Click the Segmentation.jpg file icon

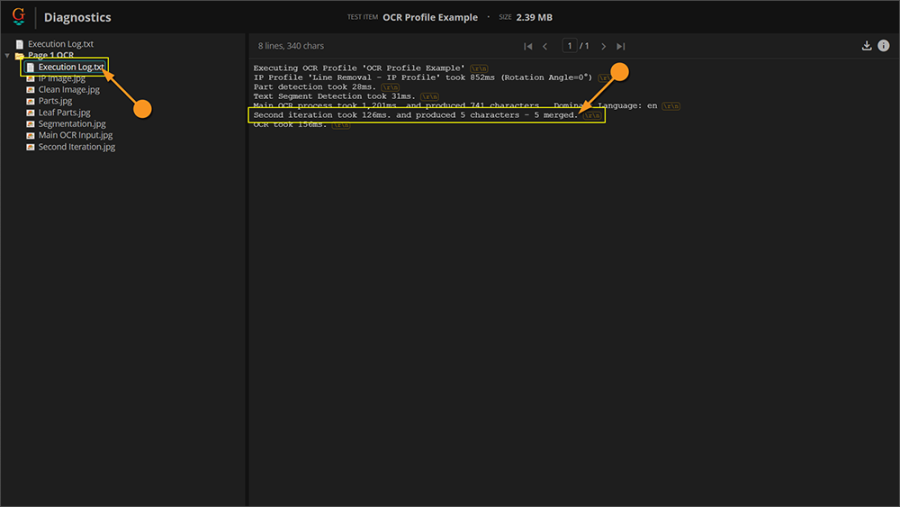[30, 123]
